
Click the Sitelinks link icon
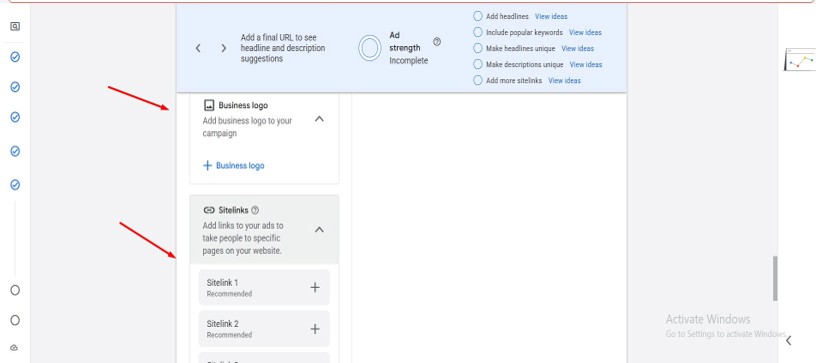209,210
